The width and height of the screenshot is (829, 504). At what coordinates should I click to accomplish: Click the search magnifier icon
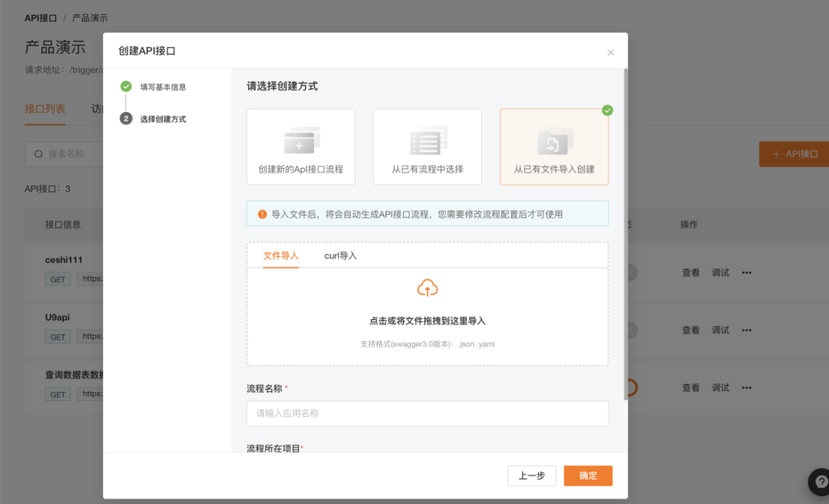click(x=38, y=154)
